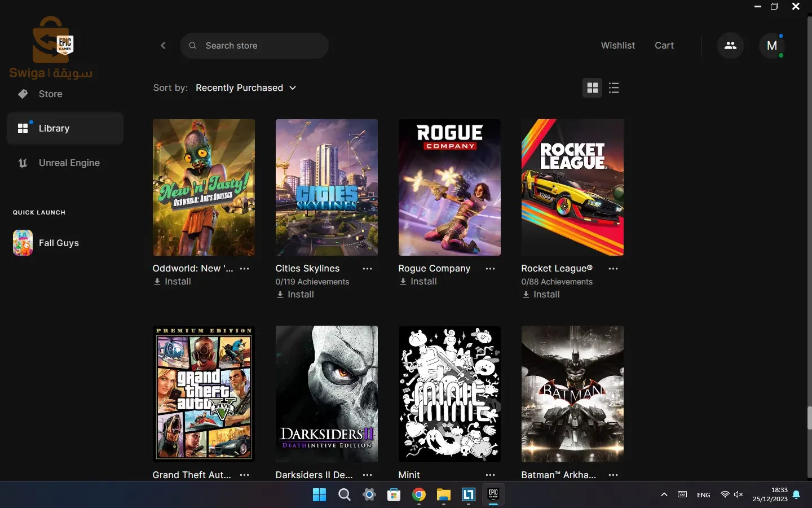812x508 pixels.
Task: Open Store from the sidebar
Action: click(50, 94)
